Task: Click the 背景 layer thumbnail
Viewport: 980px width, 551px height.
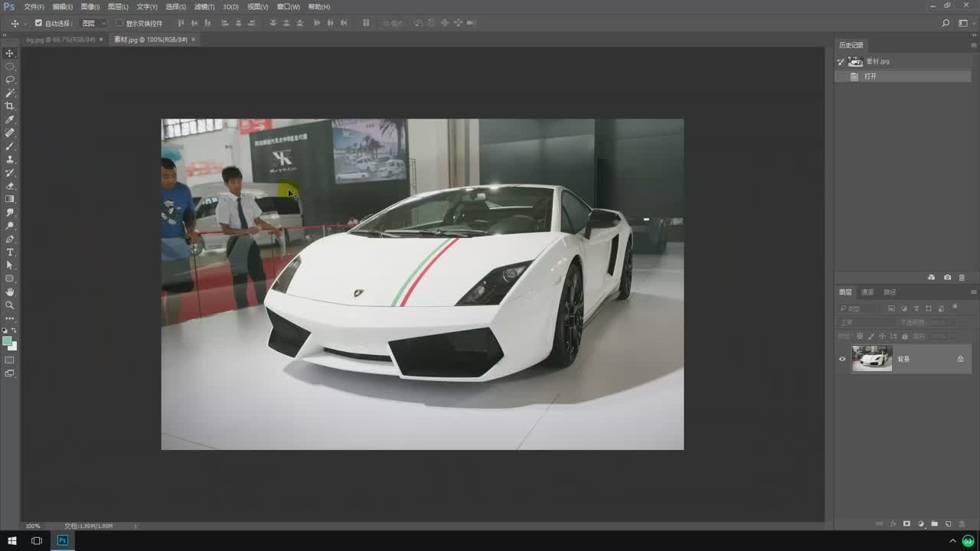Action: pyautogui.click(x=872, y=359)
